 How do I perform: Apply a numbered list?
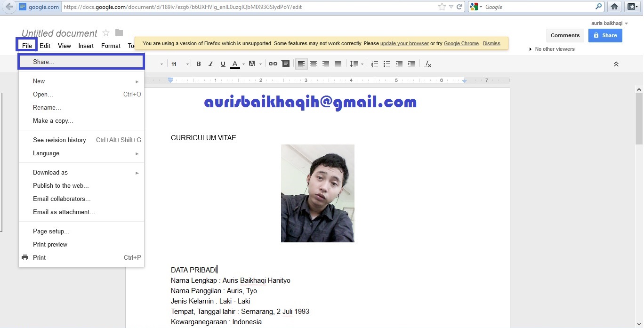coord(375,64)
